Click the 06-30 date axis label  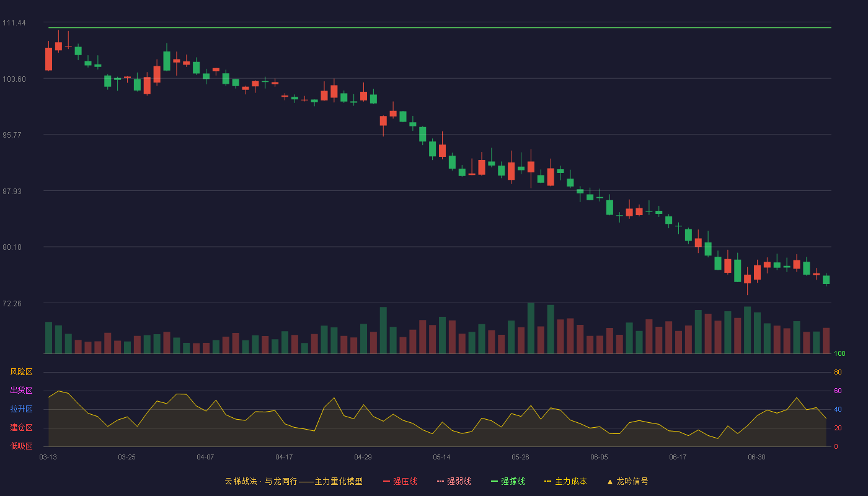tap(756, 457)
